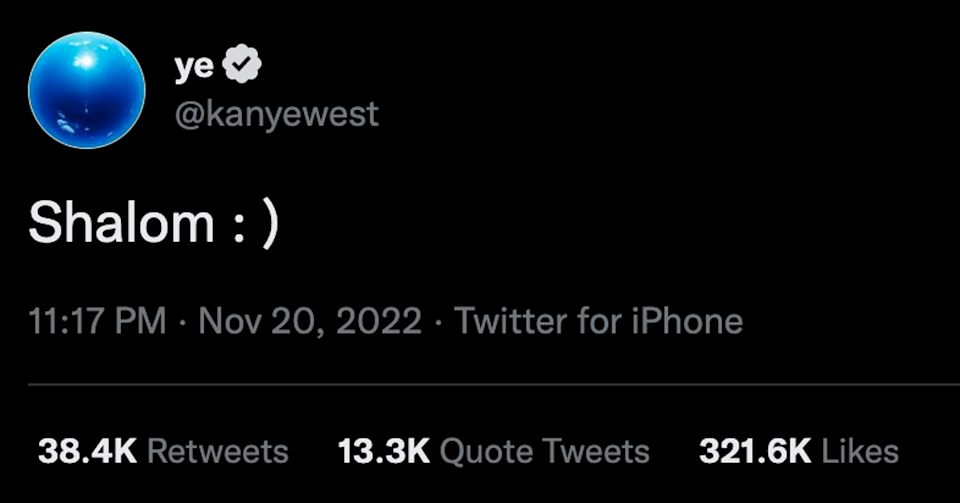View the Likes list
Image resolution: width=960 pixels, height=503 pixels.
(x=861, y=451)
